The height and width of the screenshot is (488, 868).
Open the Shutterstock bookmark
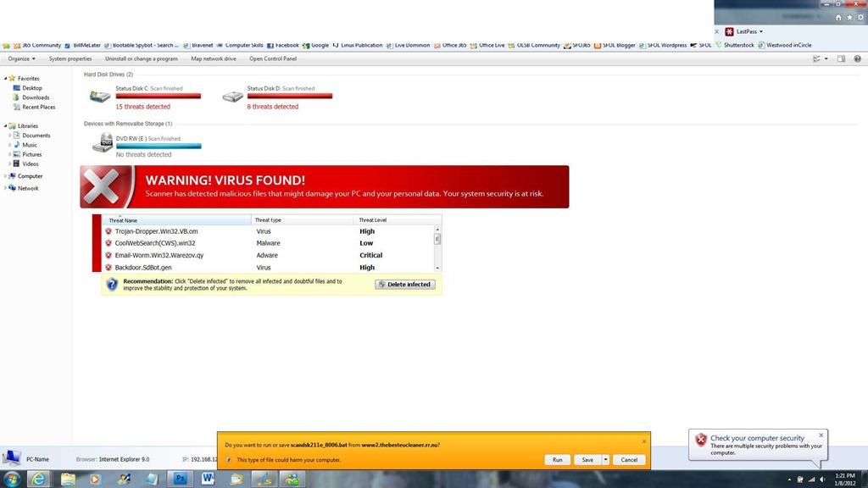(735, 46)
